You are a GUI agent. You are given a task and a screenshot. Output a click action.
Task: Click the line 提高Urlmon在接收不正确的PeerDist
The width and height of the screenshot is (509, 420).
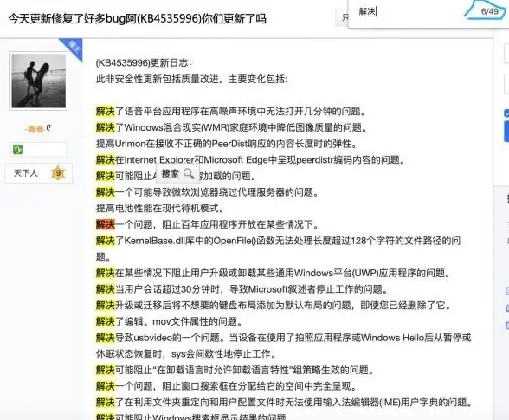tap(227, 144)
